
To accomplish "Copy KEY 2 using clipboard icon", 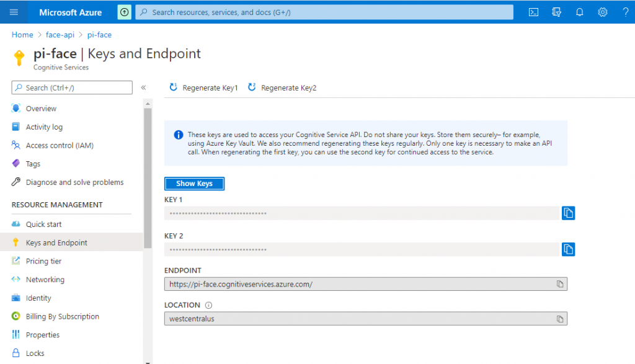I will pyautogui.click(x=569, y=249).
